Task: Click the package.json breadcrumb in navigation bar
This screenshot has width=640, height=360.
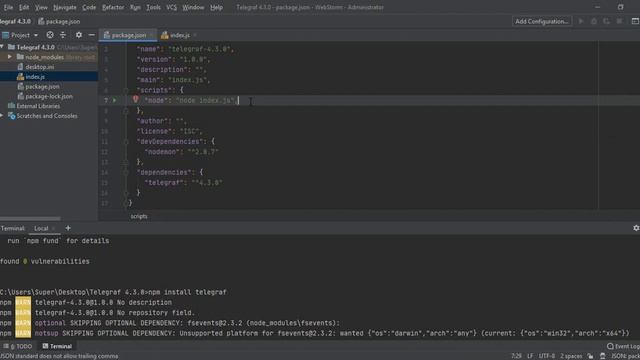Action: 59,21
